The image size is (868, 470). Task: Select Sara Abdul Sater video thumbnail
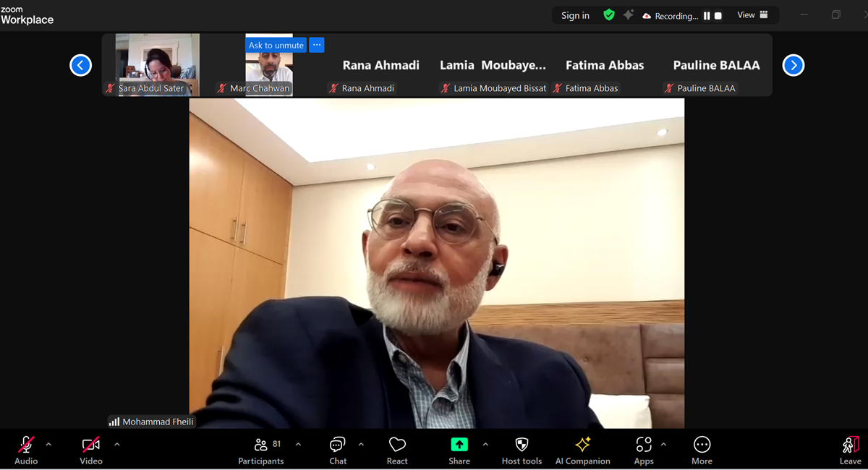pos(158,65)
